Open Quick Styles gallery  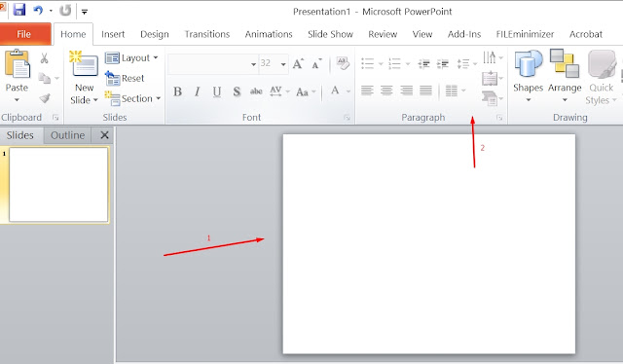(x=602, y=77)
